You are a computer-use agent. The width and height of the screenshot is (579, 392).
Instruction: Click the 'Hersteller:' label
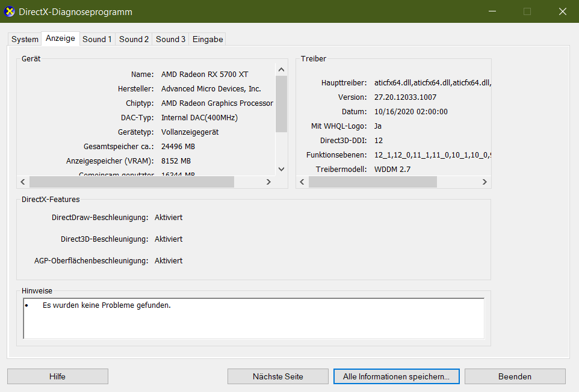click(135, 89)
